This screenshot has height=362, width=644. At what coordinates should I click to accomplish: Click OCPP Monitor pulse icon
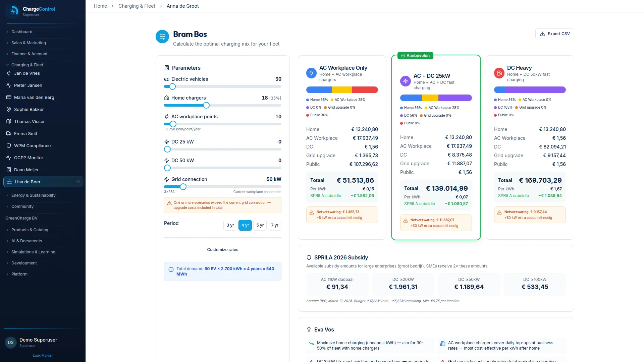pos(9,158)
